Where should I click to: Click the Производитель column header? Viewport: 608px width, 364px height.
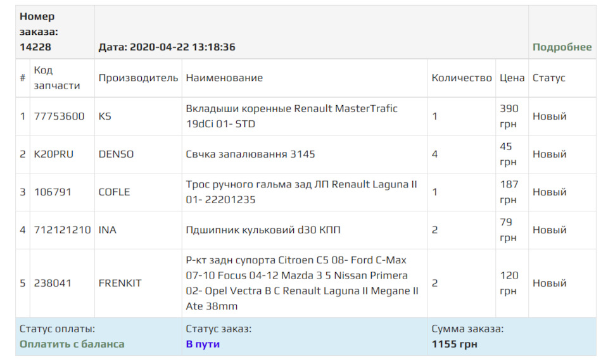click(x=138, y=78)
